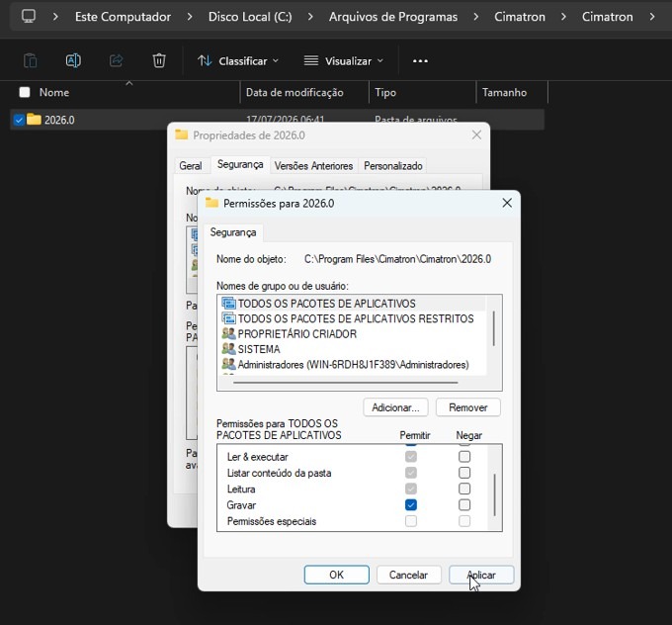Click the Remover button
Screen dimensions: 672x625
(x=468, y=407)
